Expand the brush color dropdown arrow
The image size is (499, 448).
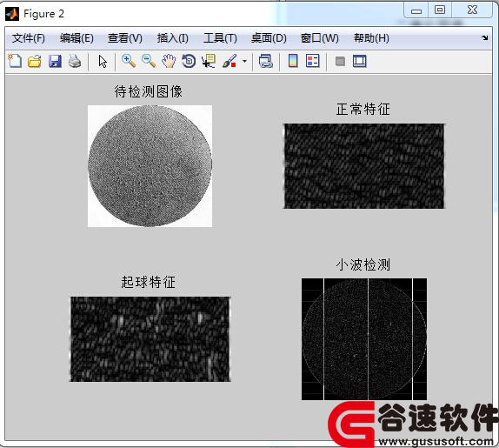(244, 61)
